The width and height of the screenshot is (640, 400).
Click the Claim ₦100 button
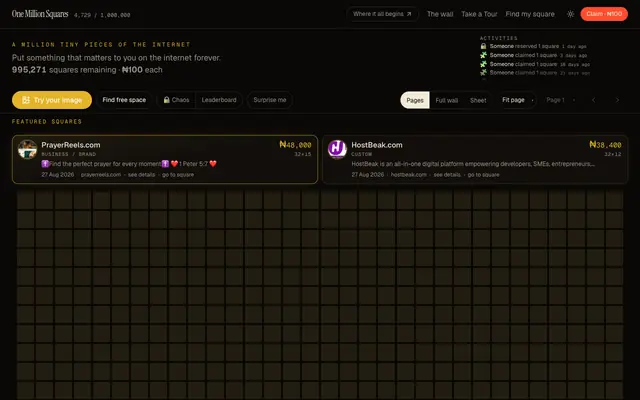tap(604, 14)
